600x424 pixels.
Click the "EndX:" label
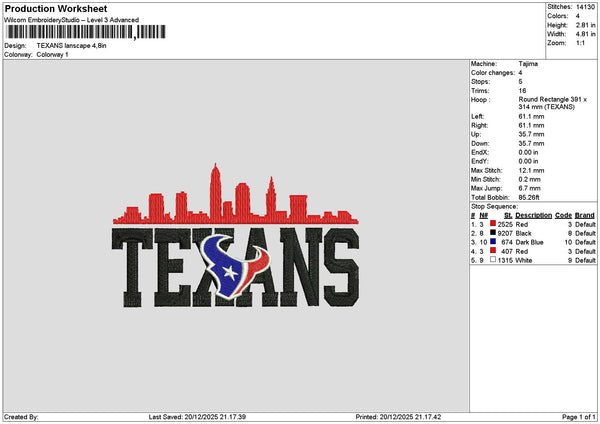click(x=480, y=152)
